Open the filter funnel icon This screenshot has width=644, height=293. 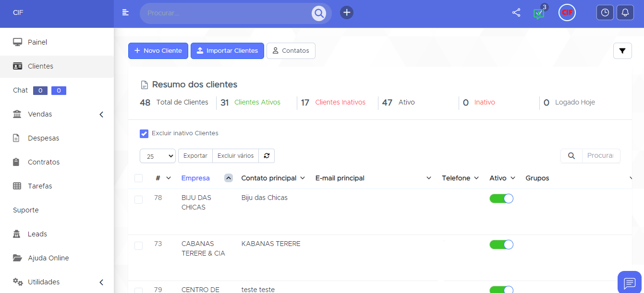pos(622,51)
